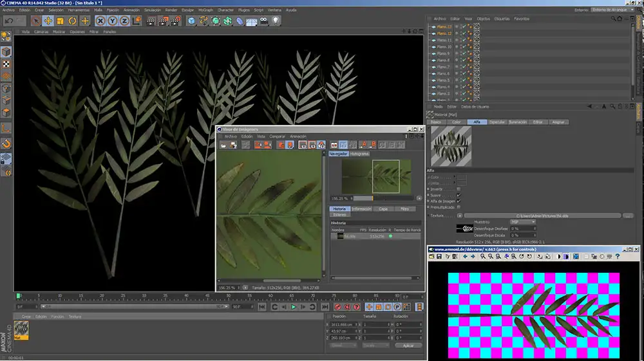Image resolution: width=644 pixels, height=361 pixels.
Task: Activate the Scale tool
Action: click(60, 21)
